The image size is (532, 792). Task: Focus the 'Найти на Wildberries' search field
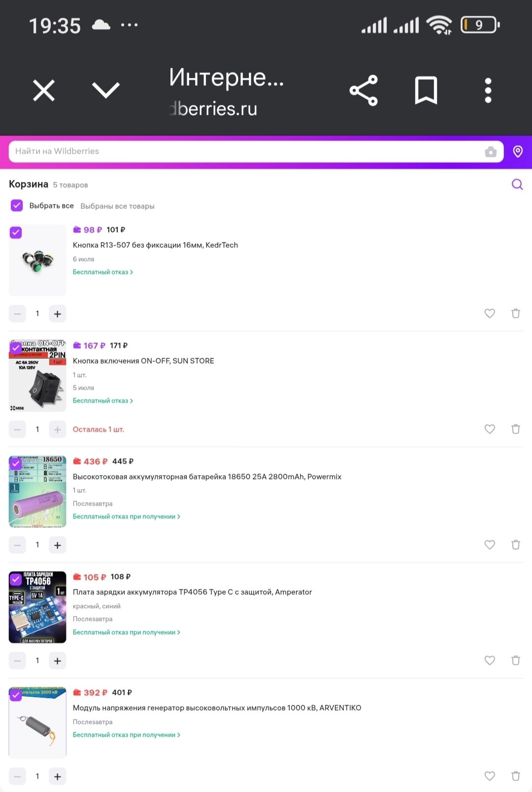click(246, 151)
